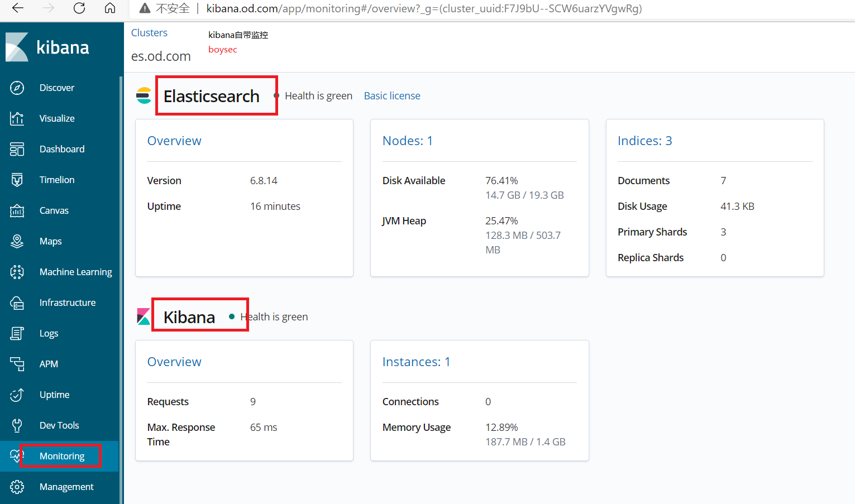Open Dashboard via its grid icon
The image size is (855, 504).
17,149
